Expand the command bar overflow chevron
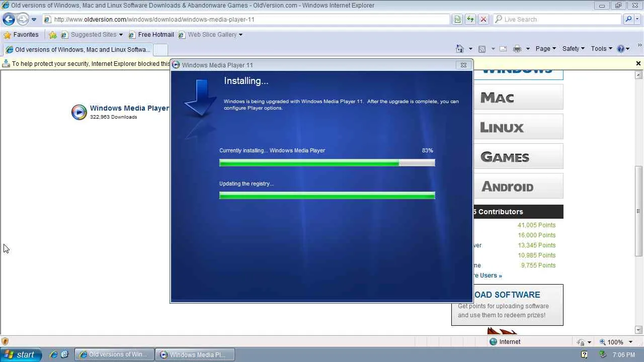 click(639, 46)
